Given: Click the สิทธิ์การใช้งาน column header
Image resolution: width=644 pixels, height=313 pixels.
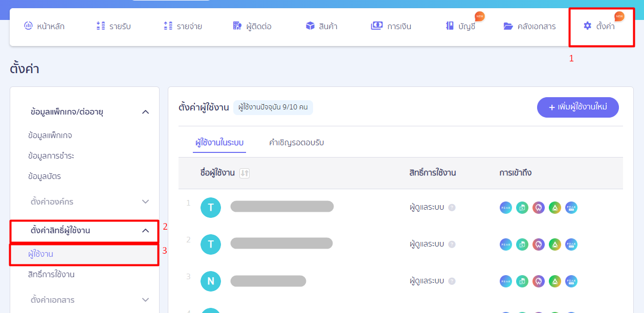Looking at the screenshot, I should [x=433, y=173].
